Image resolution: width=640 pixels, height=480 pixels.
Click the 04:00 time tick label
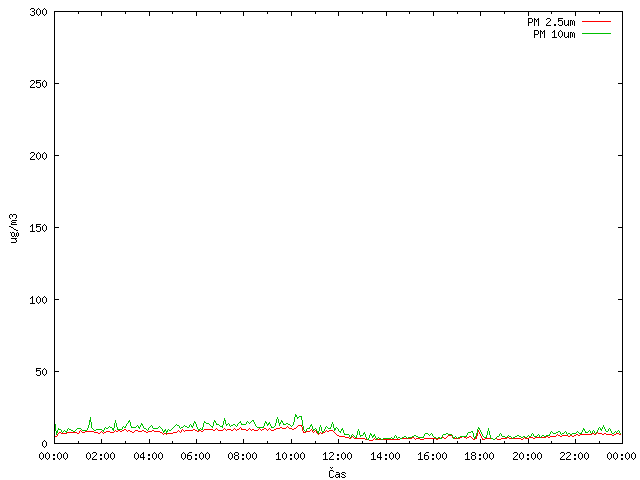(x=148, y=456)
